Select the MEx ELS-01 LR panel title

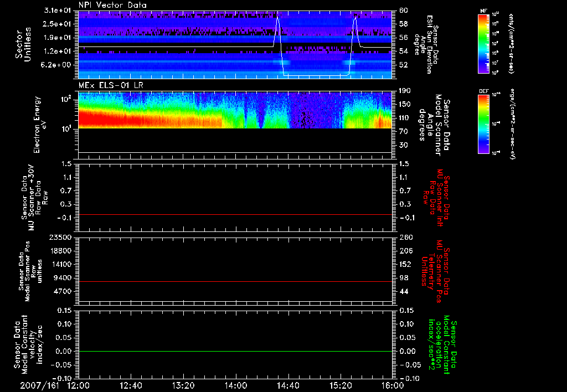tap(111, 85)
